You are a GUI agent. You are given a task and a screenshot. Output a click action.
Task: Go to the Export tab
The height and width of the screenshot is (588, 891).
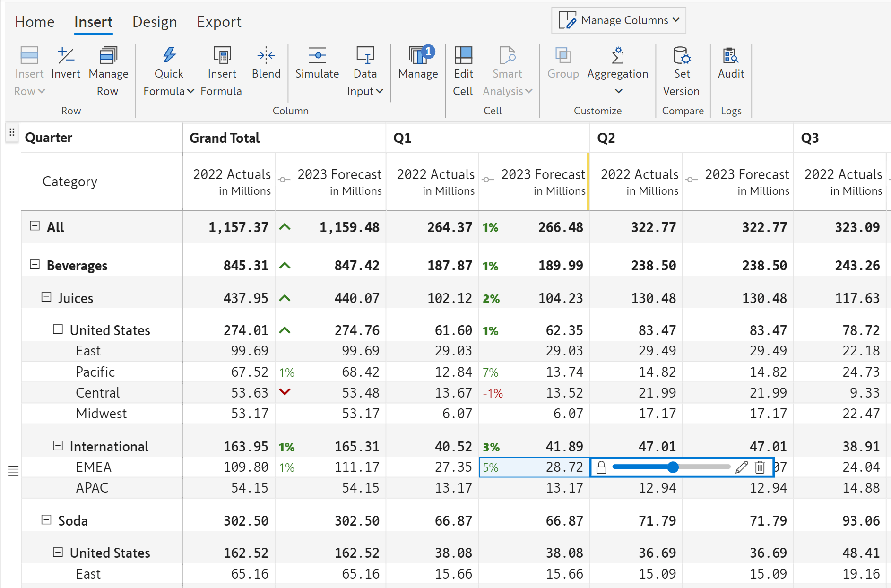219,22
